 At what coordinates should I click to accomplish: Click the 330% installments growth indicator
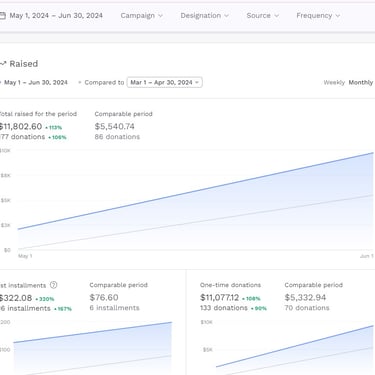coord(45,299)
